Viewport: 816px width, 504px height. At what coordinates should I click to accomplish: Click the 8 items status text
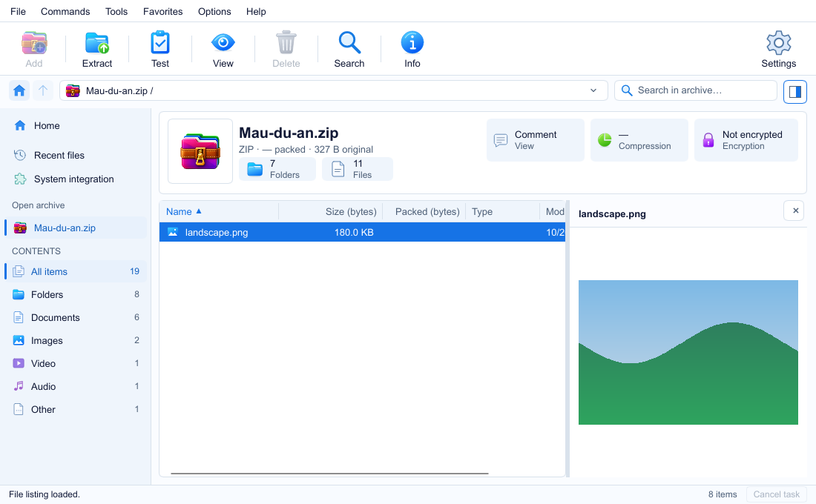tap(723, 494)
